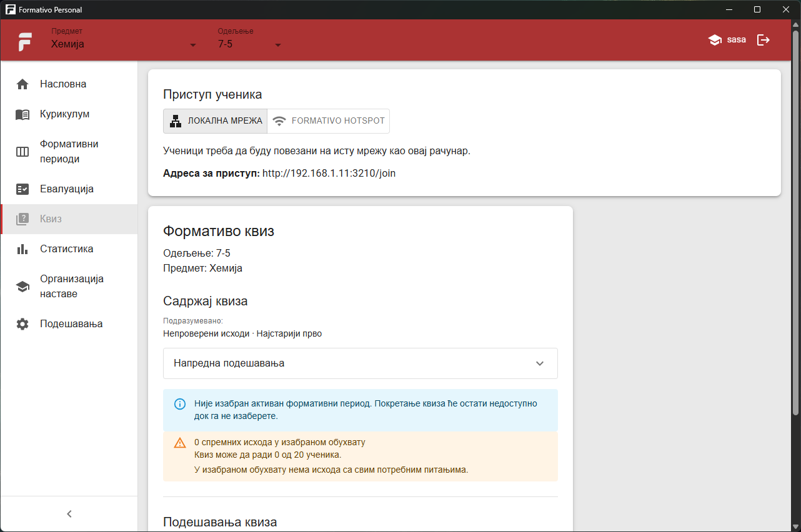Image resolution: width=801 pixels, height=532 pixels.
Task: Collapse the sidebar with the left chevron
Action: point(69,514)
